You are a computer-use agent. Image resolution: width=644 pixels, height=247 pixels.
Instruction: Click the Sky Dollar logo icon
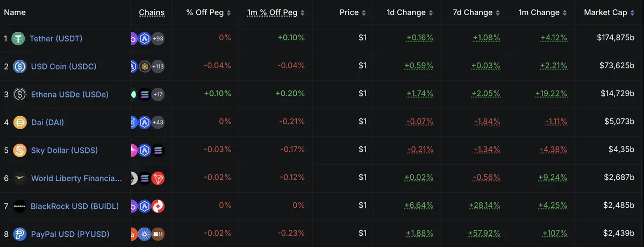pyautogui.click(x=20, y=150)
